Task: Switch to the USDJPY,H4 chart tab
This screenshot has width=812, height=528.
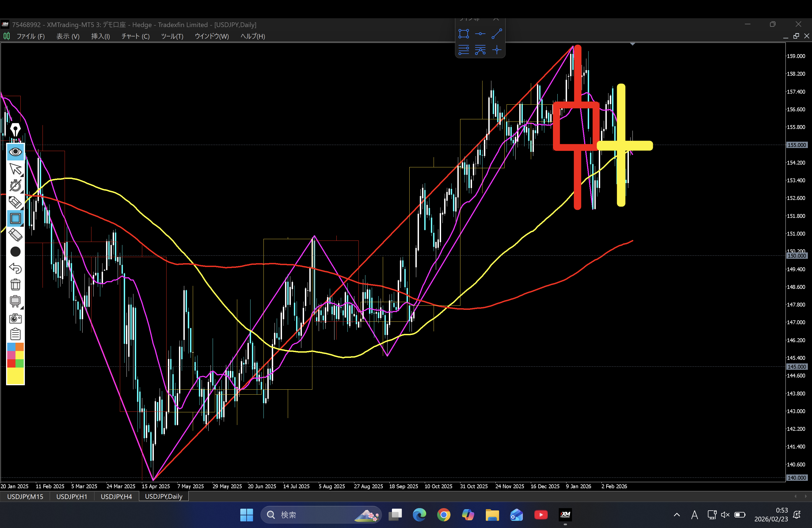Action: click(x=116, y=496)
